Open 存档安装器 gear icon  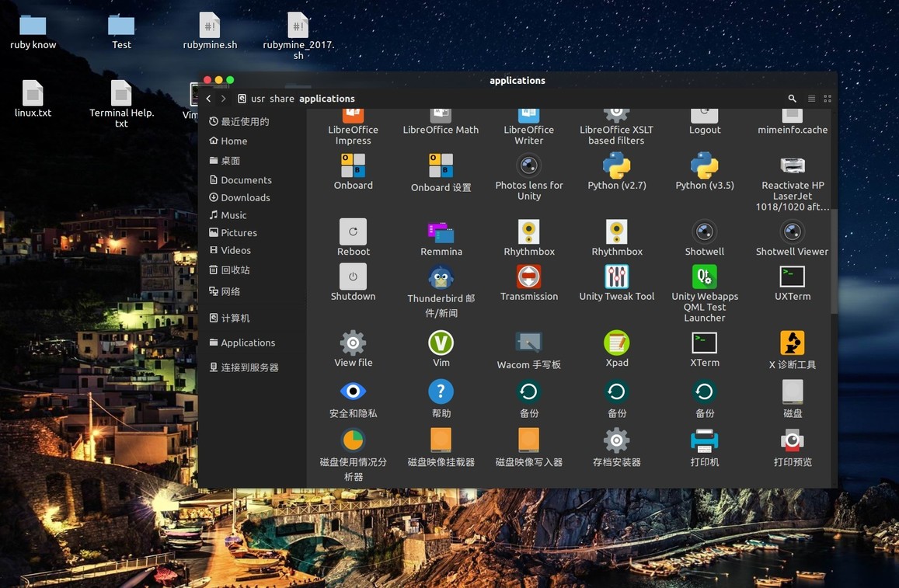(616, 440)
